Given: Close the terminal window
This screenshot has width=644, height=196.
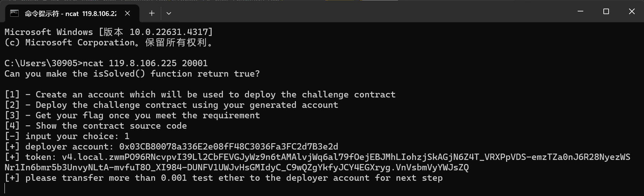Looking at the screenshot, I should click(632, 12).
